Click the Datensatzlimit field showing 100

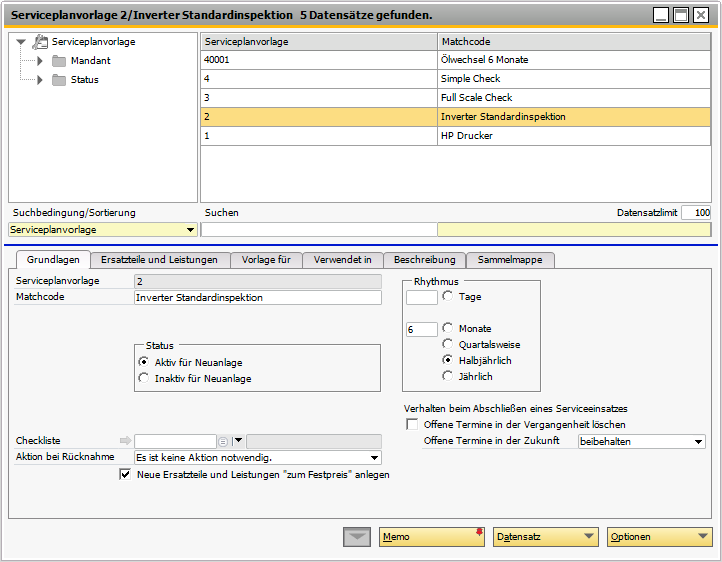click(x=696, y=213)
